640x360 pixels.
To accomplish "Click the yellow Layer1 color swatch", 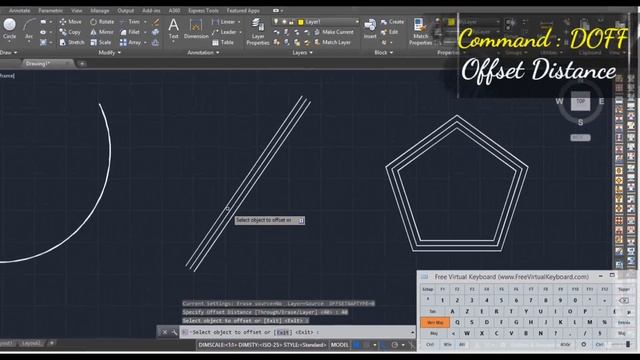I will [301, 22].
